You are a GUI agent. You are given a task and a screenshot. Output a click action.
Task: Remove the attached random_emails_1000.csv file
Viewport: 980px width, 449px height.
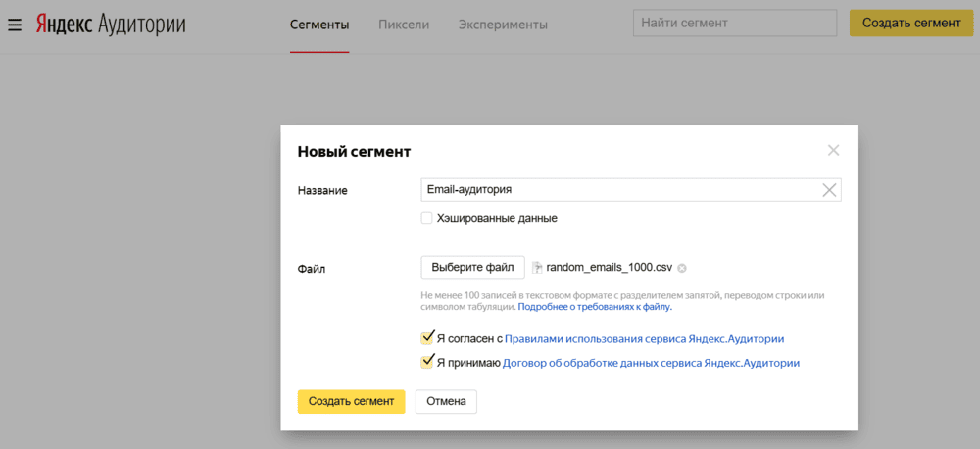coord(682,268)
